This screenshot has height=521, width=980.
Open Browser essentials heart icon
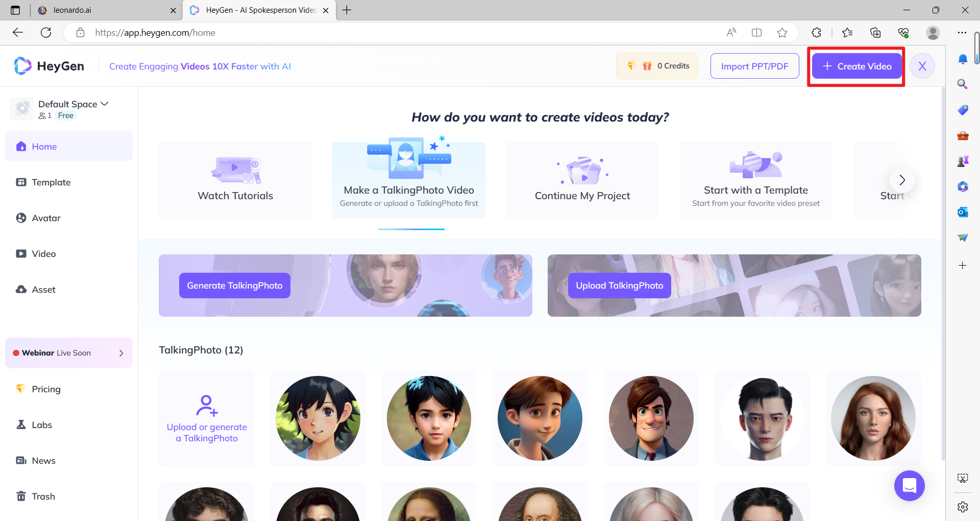point(903,33)
